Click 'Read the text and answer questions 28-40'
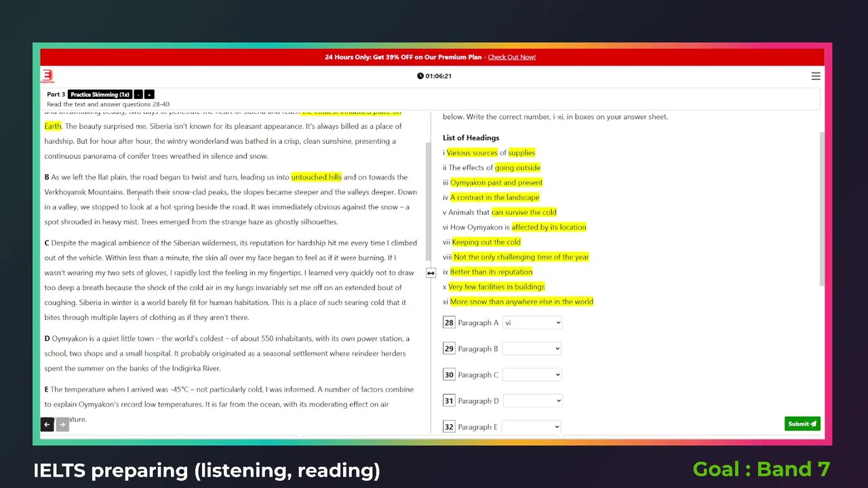 pyautogui.click(x=108, y=104)
